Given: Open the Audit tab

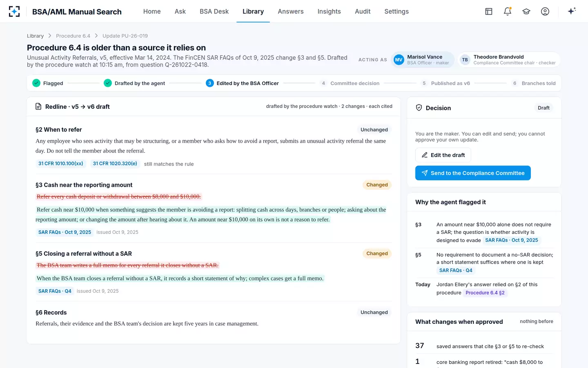Looking at the screenshot, I should [363, 11].
